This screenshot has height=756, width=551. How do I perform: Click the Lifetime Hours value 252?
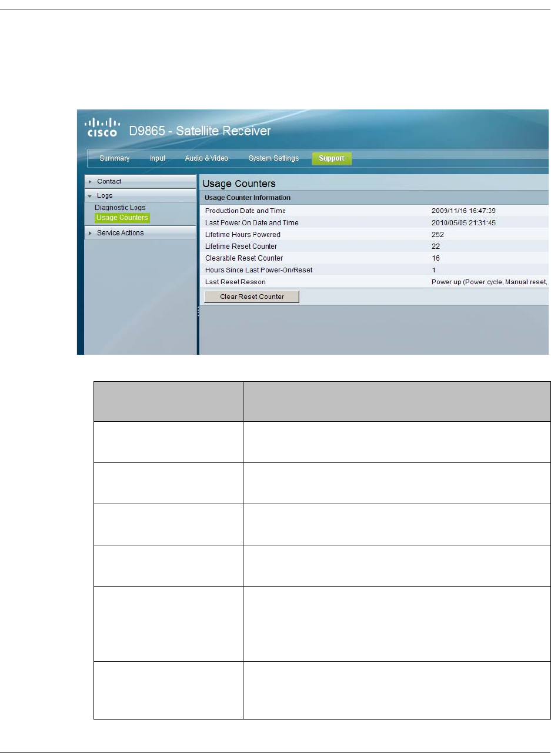click(438, 234)
